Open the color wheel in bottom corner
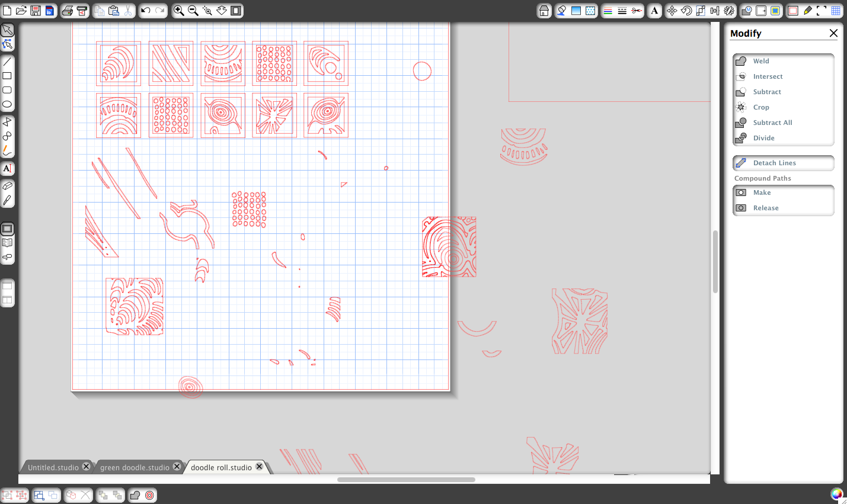 (836, 494)
